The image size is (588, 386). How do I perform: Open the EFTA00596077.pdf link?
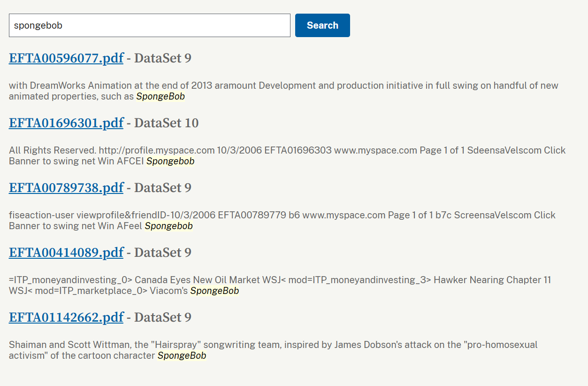pyautogui.click(x=66, y=58)
